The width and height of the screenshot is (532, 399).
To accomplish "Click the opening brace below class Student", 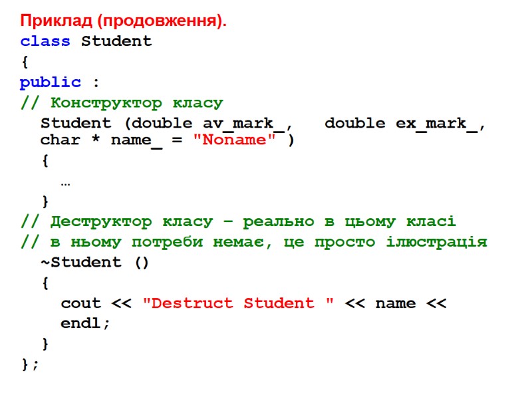I will pos(23,62).
